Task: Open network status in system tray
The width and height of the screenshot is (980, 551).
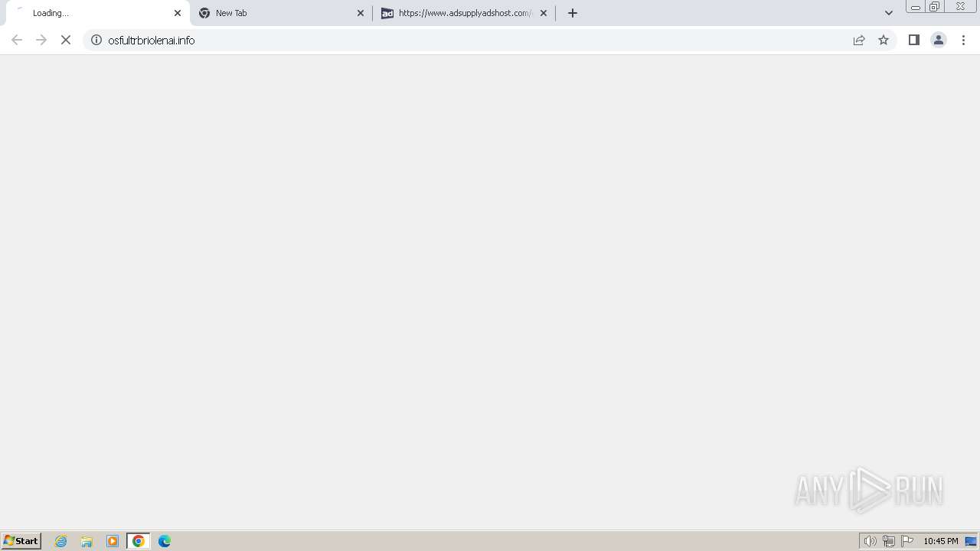Action: pos(889,541)
